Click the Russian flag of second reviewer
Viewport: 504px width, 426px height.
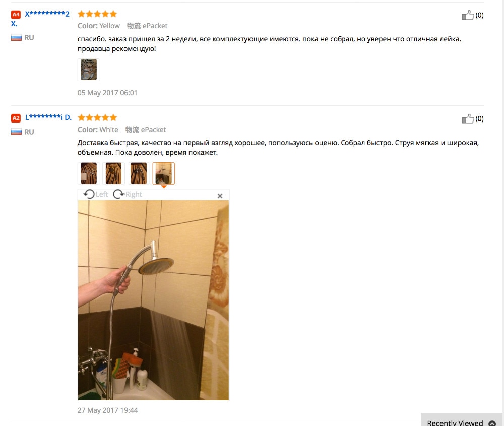pyautogui.click(x=16, y=132)
